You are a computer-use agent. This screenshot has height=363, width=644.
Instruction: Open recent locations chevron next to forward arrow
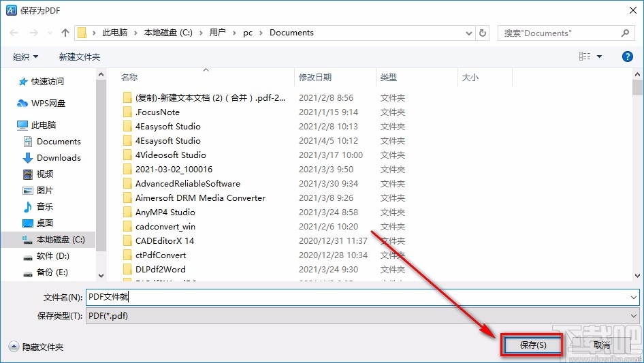(x=50, y=33)
